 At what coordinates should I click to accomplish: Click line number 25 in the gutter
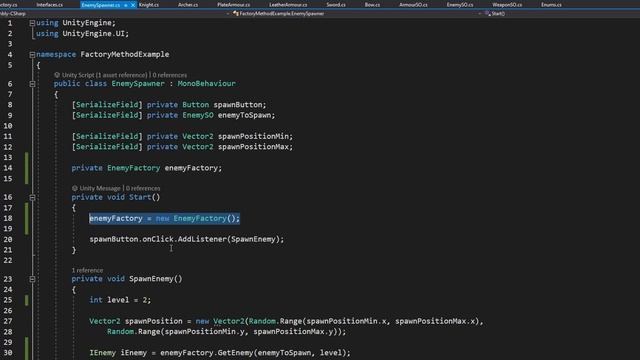[8, 300]
